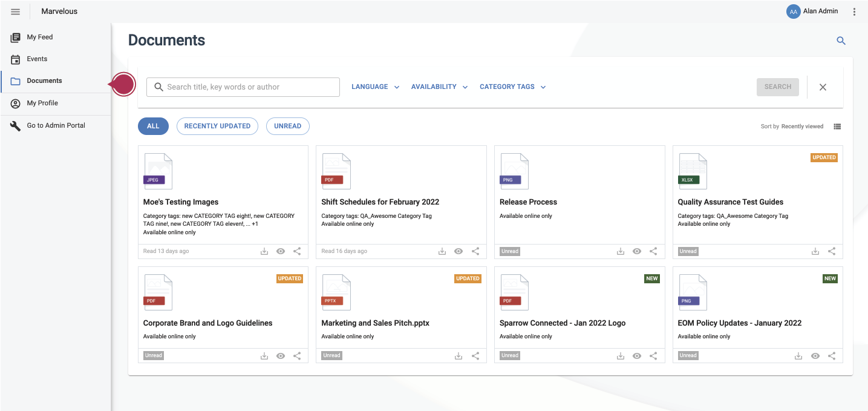Close the search filter bar

[823, 87]
